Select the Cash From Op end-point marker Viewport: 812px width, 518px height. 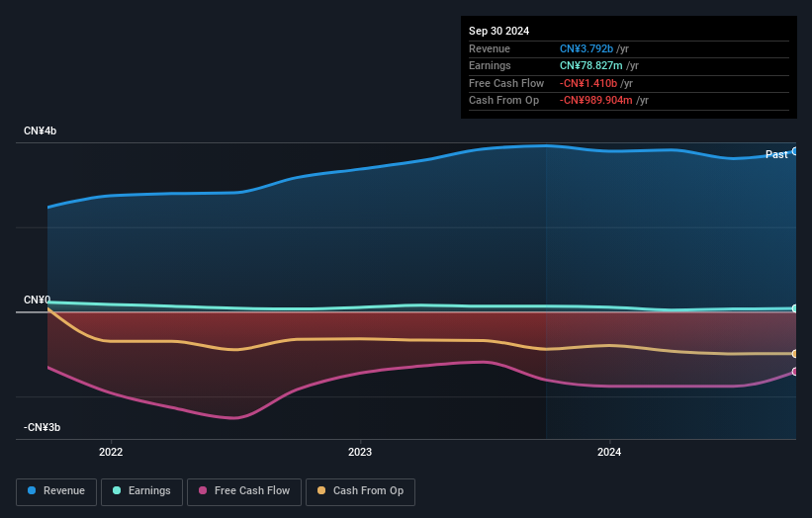tap(795, 354)
